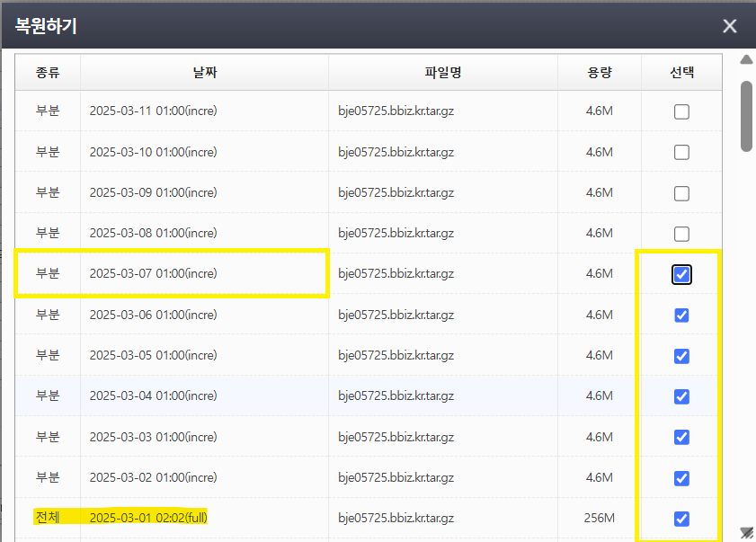Uncheck the 2025-03-06 backup checkbox

click(x=681, y=315)
